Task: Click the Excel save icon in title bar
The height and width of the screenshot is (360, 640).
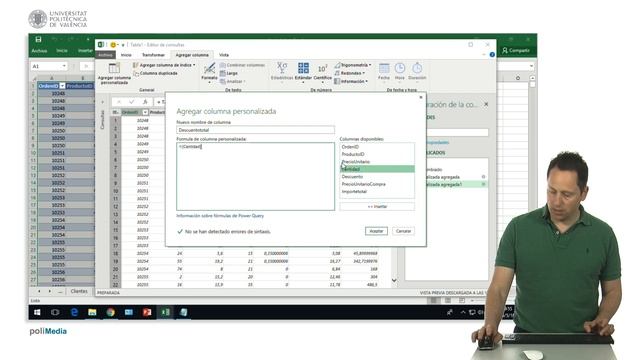Action: pos(38,39)
